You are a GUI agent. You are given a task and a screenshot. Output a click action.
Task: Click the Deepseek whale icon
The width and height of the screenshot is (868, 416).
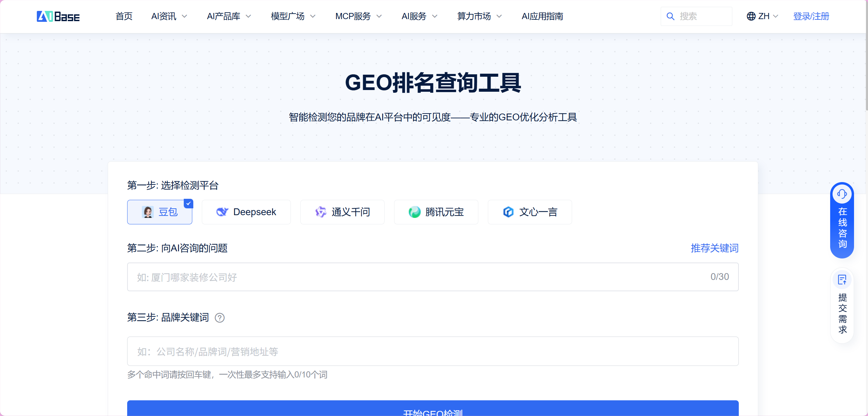click(x=222, y=212)
